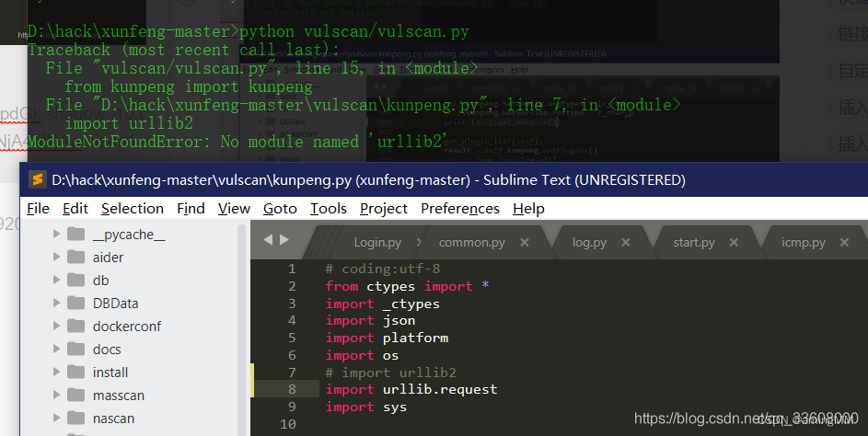Image resolution: width=868 pixels, height=436 pixels.
Task: Open the Goto menu
Action: click(x=280, y=209)
